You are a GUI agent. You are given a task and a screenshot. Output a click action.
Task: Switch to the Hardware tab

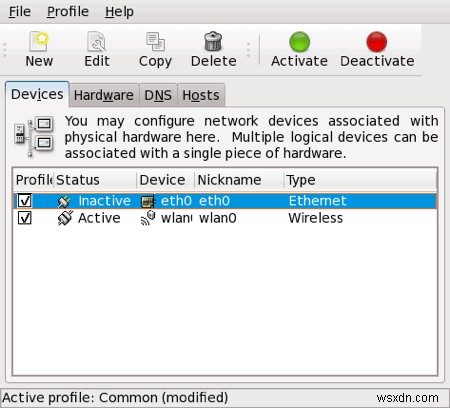pos(104,95)
